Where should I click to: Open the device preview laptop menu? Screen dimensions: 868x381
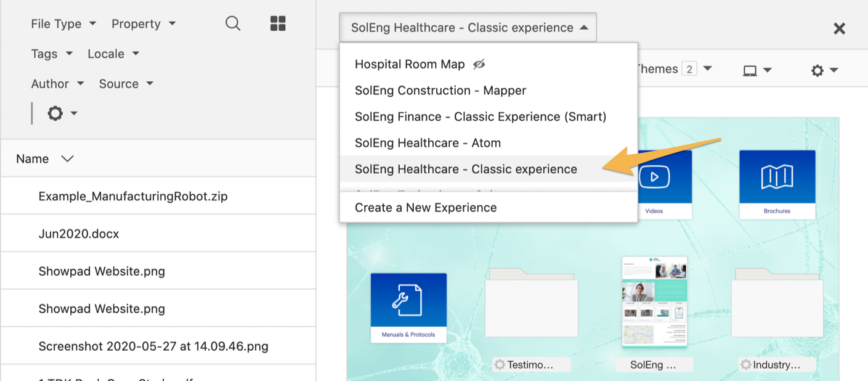coord(757,70)
